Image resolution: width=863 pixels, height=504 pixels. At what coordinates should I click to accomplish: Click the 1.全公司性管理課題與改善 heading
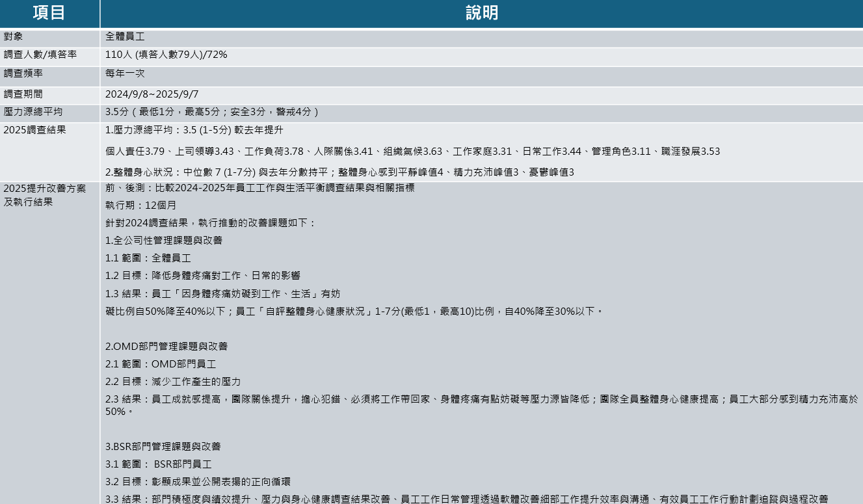click(164, 241)
